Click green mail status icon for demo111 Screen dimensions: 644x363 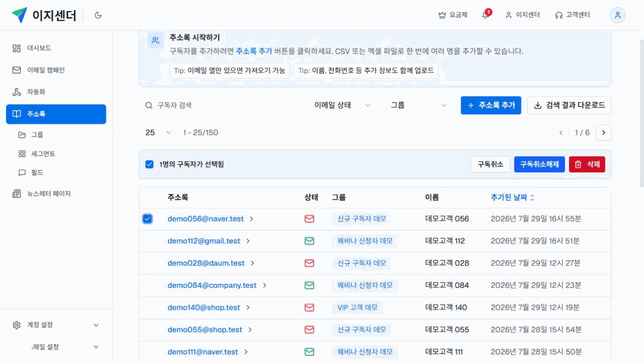click(309, 352)
